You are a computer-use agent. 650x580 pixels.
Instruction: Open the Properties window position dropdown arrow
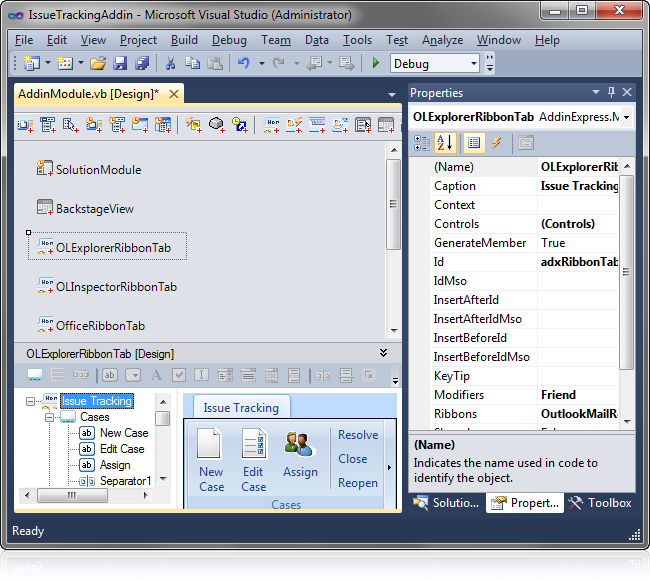click(x=596, y=92)
